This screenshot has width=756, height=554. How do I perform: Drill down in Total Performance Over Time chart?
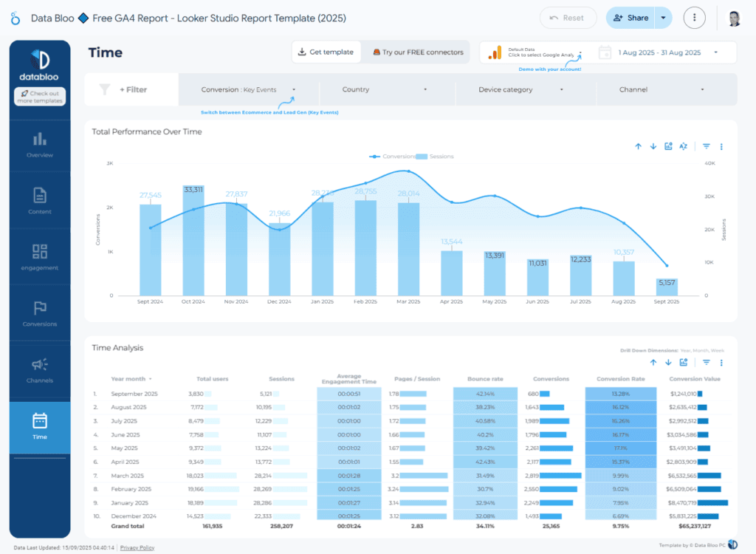[x=653, y=146]
